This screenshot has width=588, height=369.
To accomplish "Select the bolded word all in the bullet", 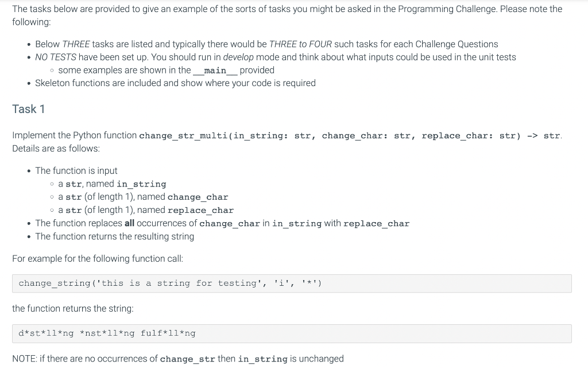I will (x=129, y=223).
